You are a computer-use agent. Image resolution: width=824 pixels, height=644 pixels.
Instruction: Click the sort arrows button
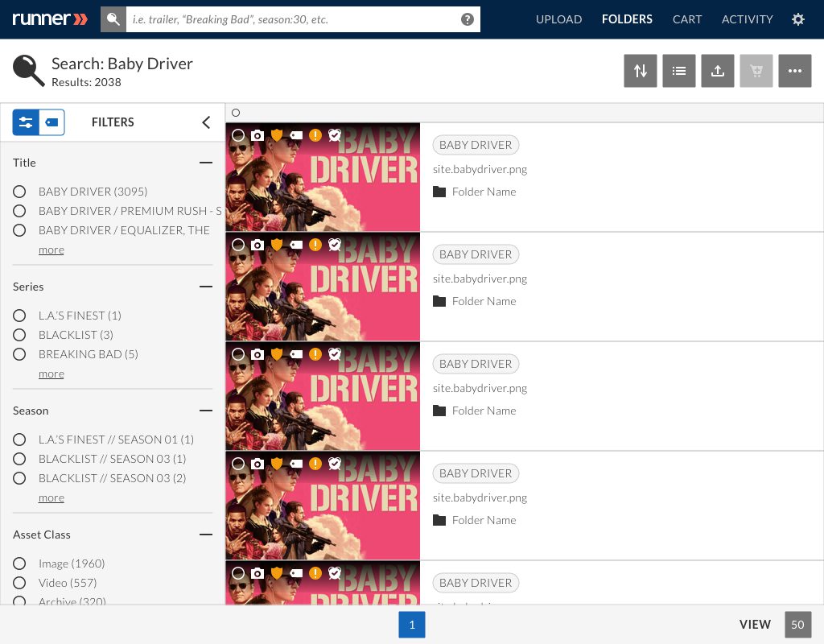640,71
